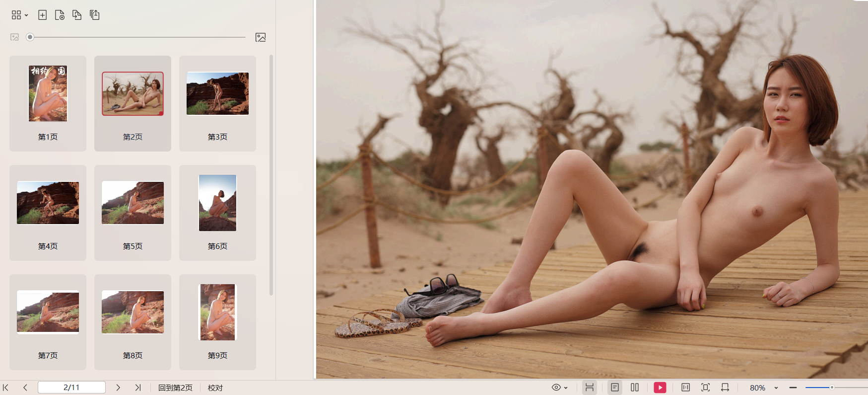The image size is (868, 395).
Task: Click the page extract icon with the clock badge
Action: [x=60, y=15]
